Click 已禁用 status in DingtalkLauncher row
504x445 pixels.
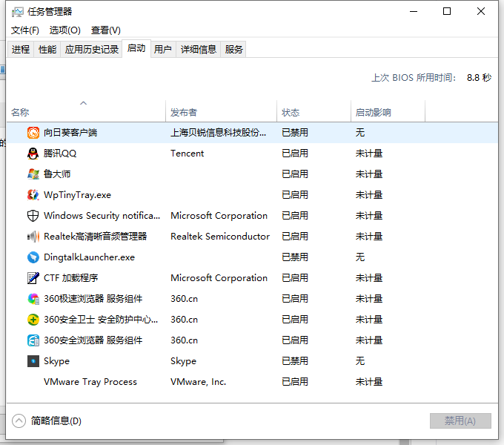pyautogui.click(x=295, y=257)
